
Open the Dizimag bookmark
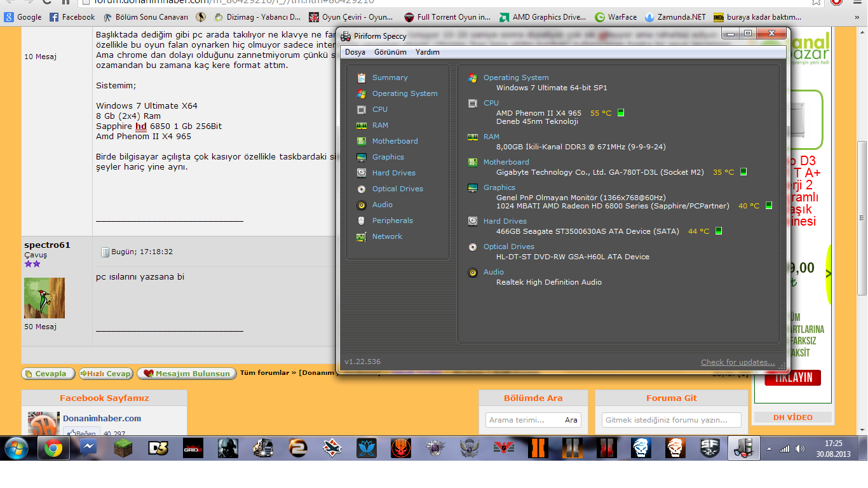(x=257, y=17)
